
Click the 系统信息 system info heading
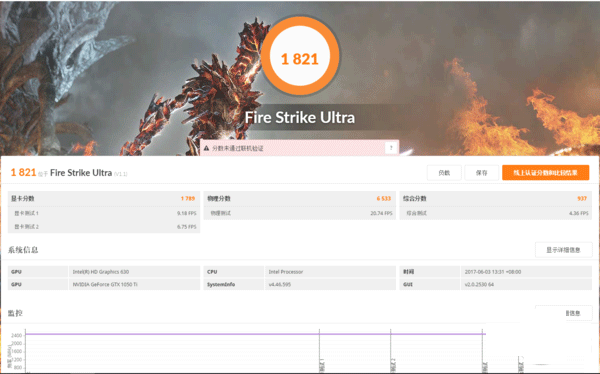pyautogui.click(x=23, y=250)
